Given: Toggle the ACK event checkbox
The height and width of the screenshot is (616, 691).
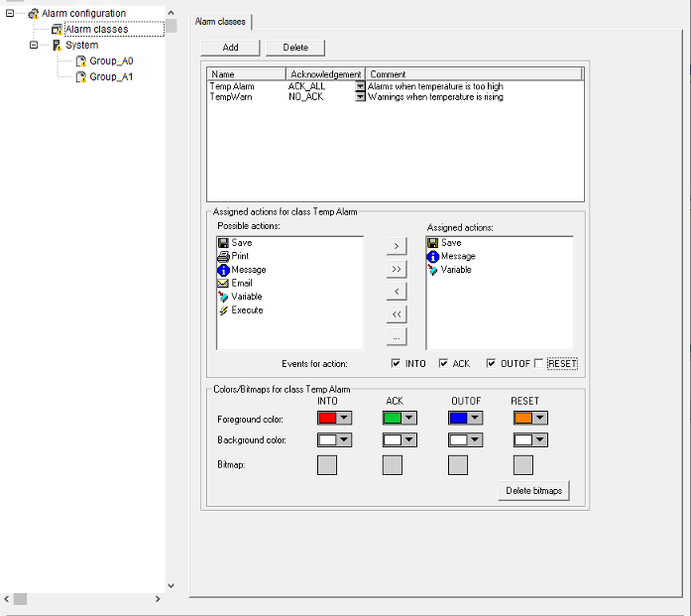Looking at the screenshot, I should point(443,364).
